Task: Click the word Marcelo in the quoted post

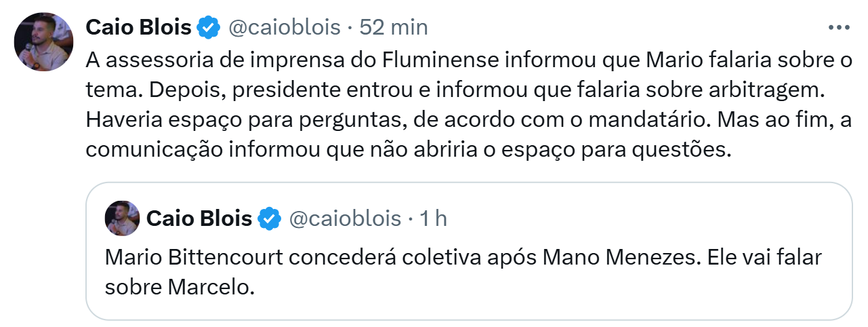Action: tap(210, 288)
